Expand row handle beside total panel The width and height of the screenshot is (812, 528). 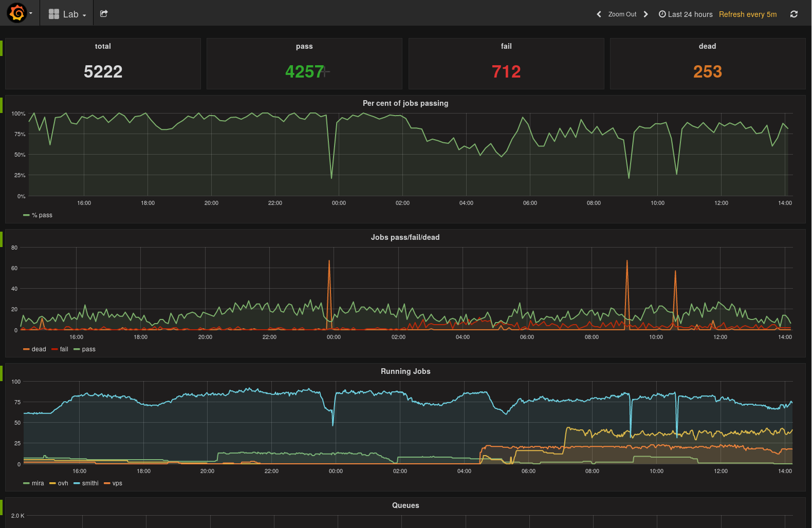1,48
